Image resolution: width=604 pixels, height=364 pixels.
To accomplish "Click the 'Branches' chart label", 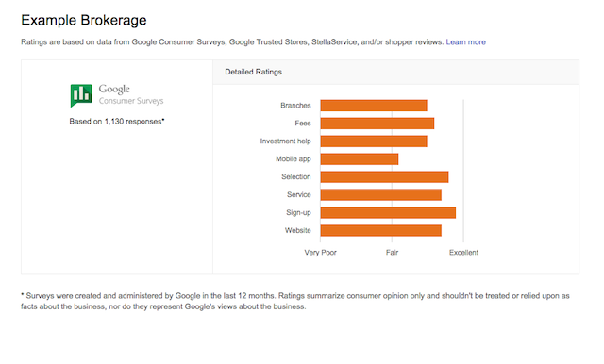I will (x=295, y=106).
